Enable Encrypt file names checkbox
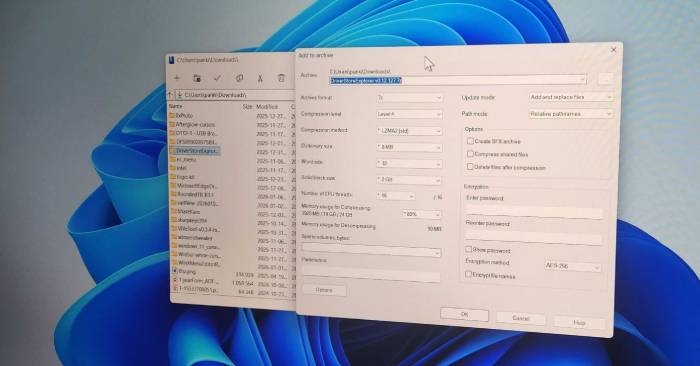Image resolution: width=700 pixels, height=366 pixels. click(468, 274)
